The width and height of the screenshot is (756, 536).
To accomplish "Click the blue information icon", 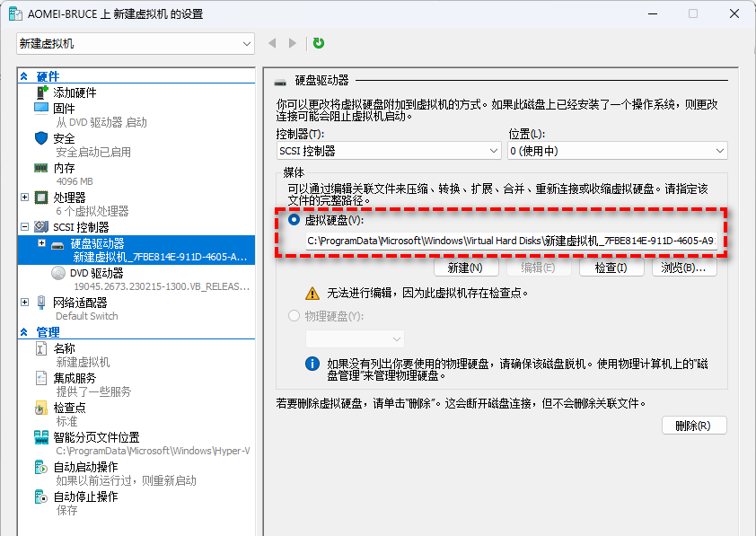I will point(312,364).
